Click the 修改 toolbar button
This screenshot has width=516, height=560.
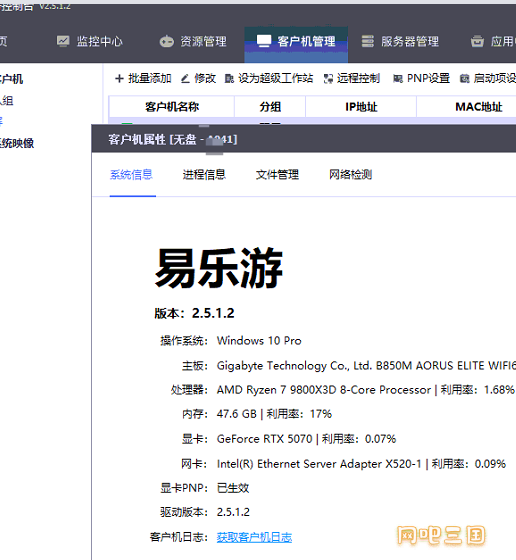(199, 78)
